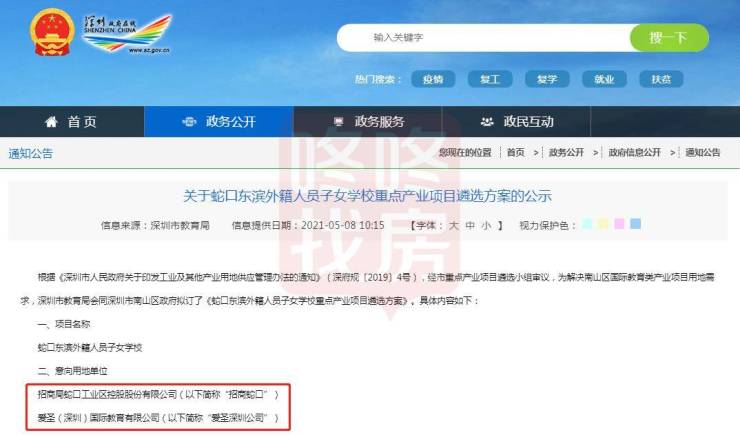This screenshot has height=435, width=740.
Task: Select hot search tag 复工
Action: (x=490, y=79)
